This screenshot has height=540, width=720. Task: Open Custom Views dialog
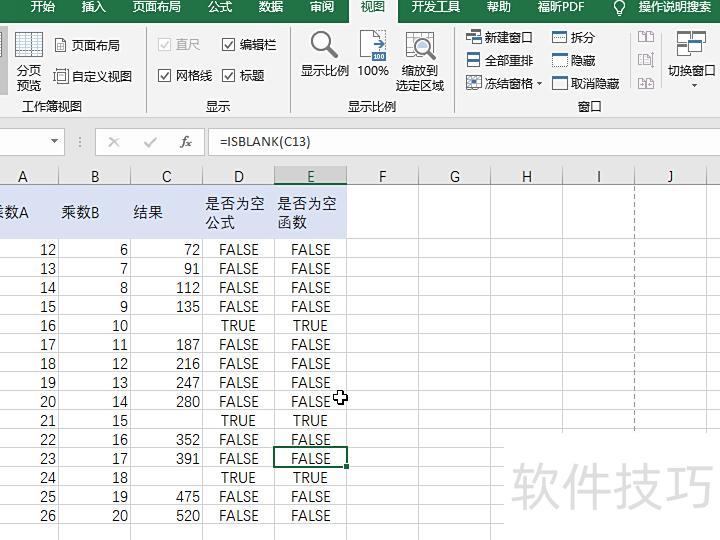pyautogui.click(x=92, y=76)
